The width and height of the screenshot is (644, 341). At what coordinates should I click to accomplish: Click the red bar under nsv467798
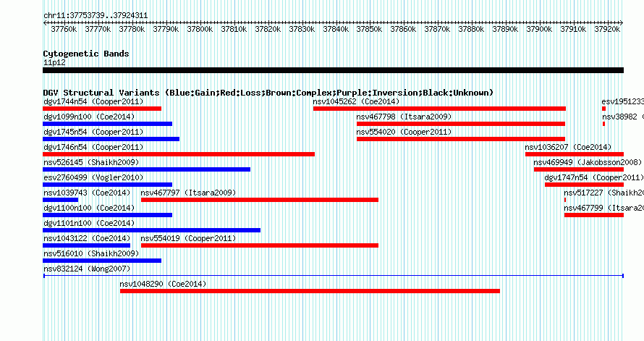pos(461,124)
